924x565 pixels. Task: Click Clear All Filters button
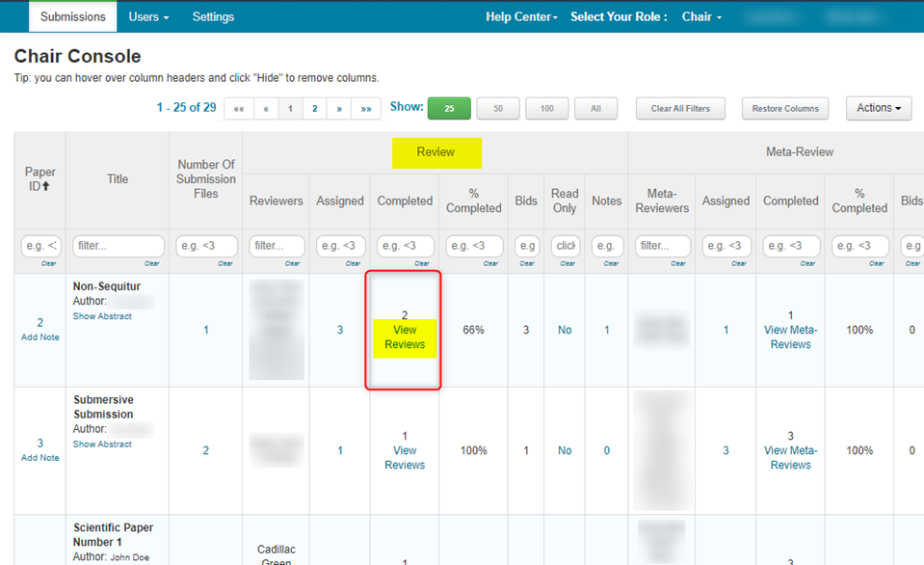tap(680, 109)
